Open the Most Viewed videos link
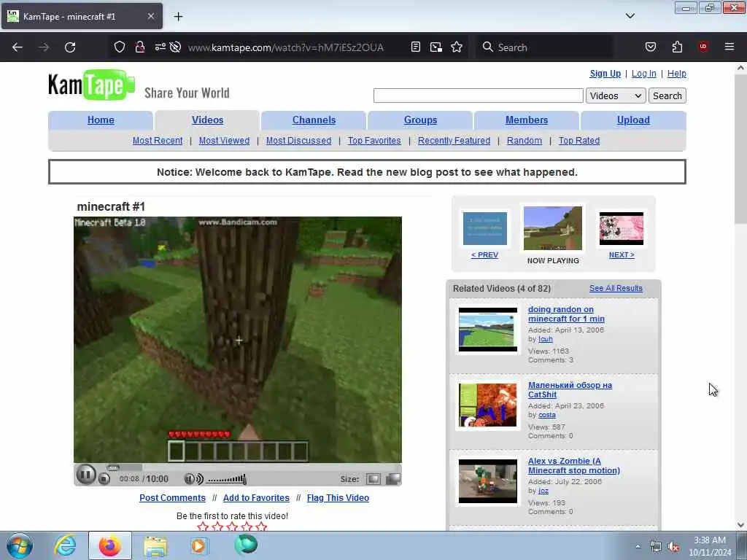 coord(225,141)
